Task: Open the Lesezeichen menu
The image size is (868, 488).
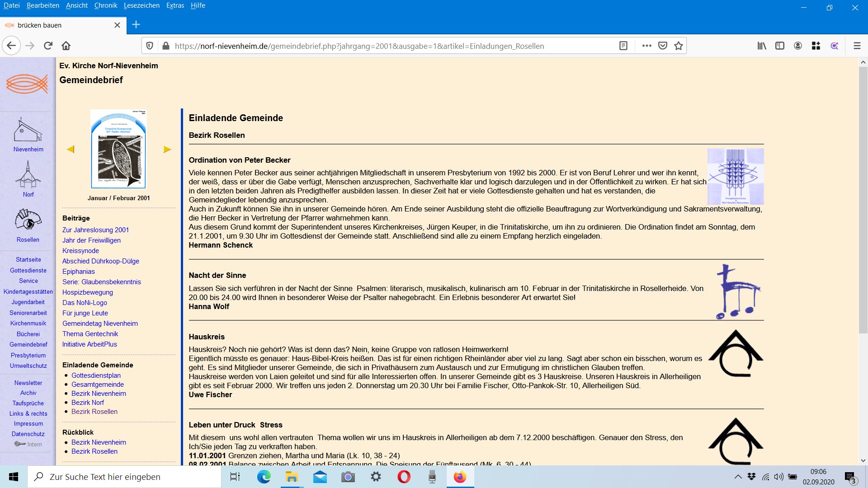Action: [x=142, y=5]
